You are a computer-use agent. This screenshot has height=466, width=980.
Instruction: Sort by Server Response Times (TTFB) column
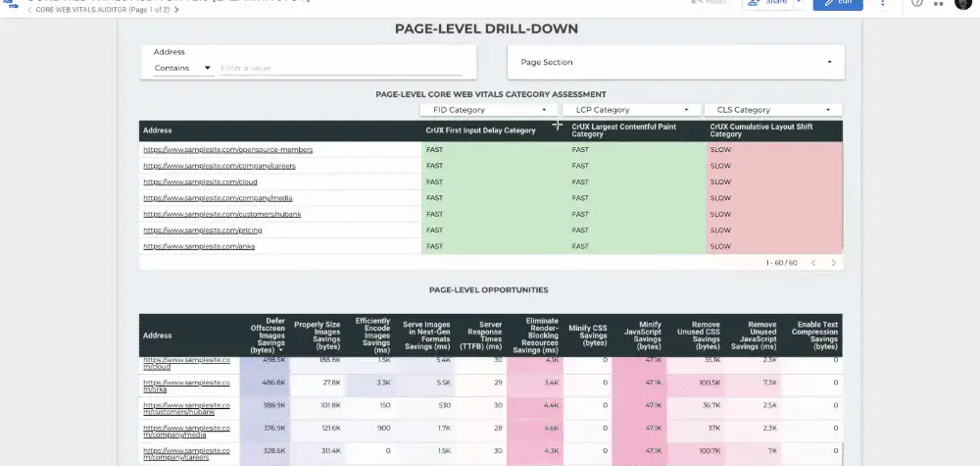click(x=480, y=336)
